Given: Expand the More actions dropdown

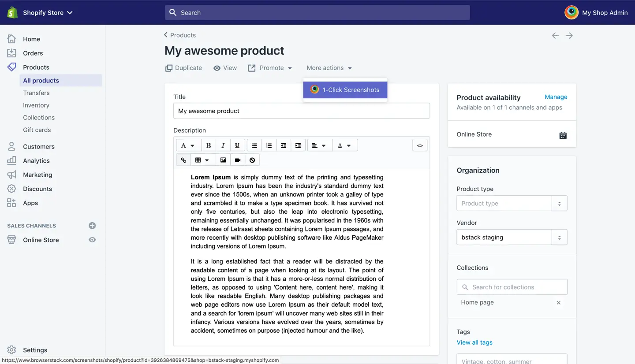Looking at the screenshot, I should [329, 68].
